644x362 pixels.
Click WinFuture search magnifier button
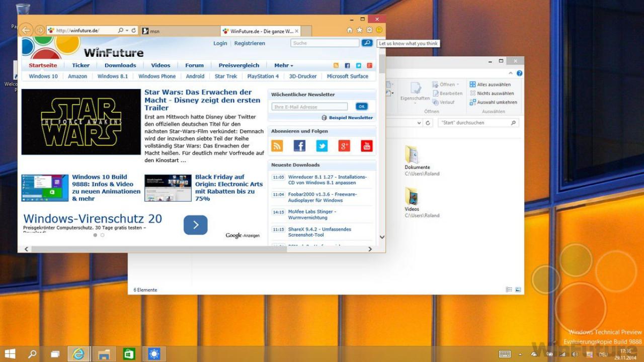coord(367,43)
